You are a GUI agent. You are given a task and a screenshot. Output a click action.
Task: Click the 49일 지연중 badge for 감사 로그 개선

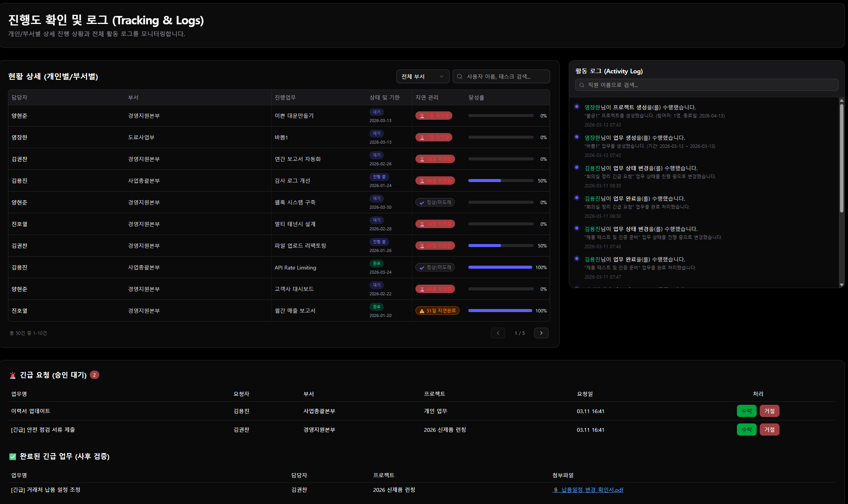coord(435,181)
